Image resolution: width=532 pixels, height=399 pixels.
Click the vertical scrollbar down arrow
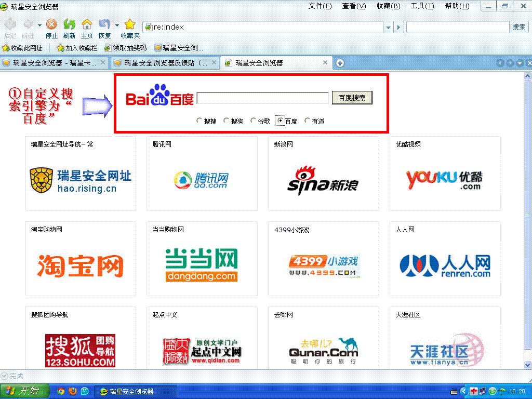(528, 365)
